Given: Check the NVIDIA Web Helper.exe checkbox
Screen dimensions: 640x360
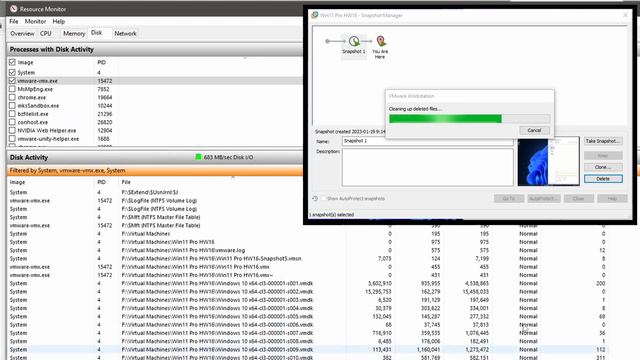Looking at the screenshot, I should click(12, 130).
